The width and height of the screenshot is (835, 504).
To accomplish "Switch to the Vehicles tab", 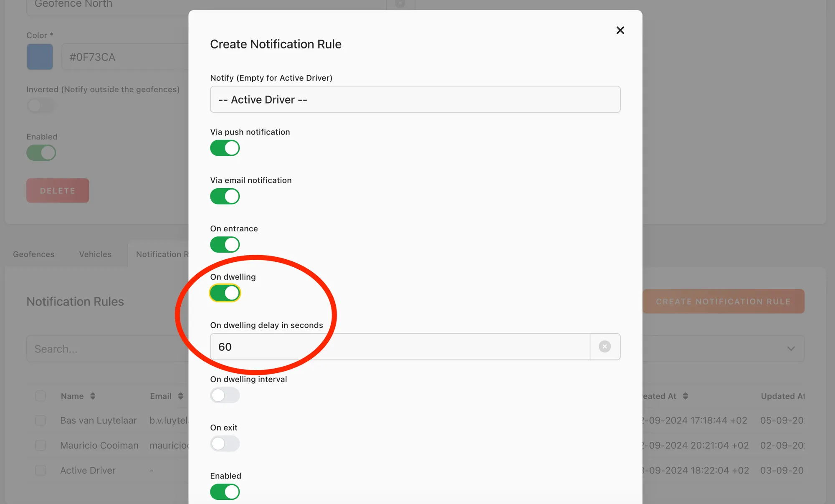I will tap(95, 254).
